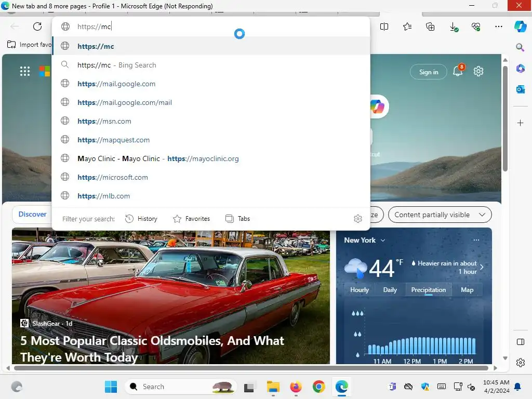Launch Firefox from the taskbar

coord(296,387)
